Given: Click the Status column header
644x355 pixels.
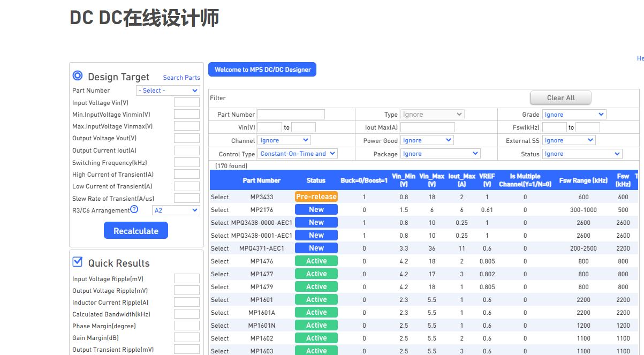Looking at the screenshot, I should coord(316,180).
